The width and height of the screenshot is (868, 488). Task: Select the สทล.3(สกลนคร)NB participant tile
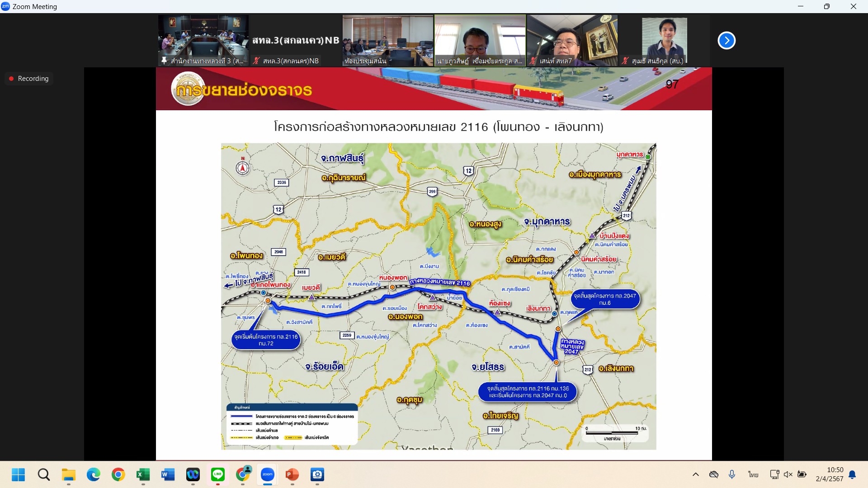click(296, 41)
